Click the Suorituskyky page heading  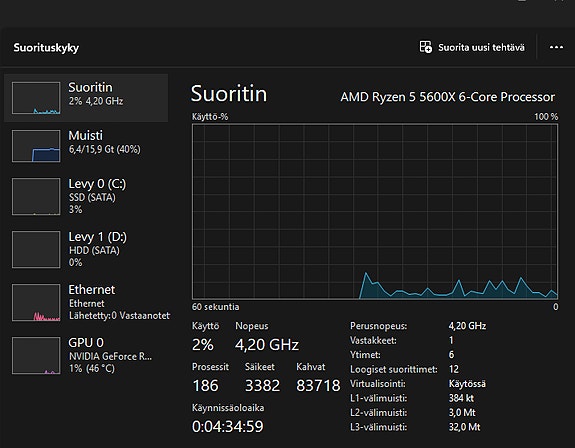tap(46, 48)
